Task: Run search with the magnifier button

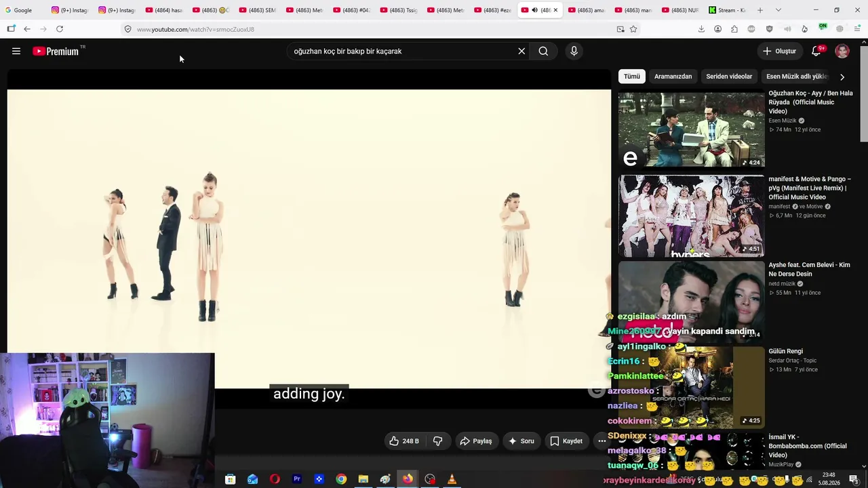Action: 543,51
